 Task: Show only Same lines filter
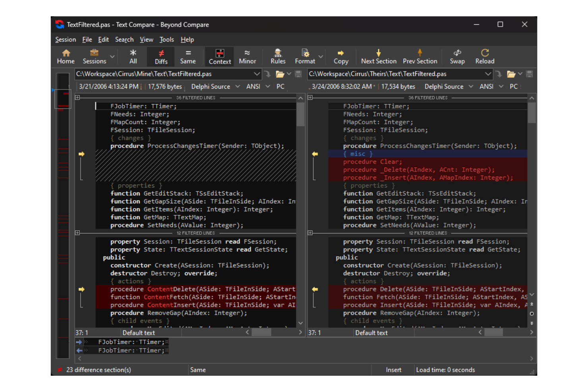(188, 56)
